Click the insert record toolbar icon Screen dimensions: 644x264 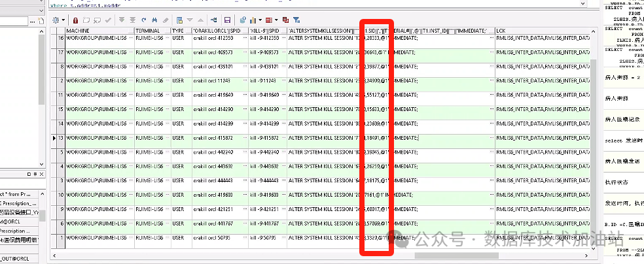click(86, 20)
